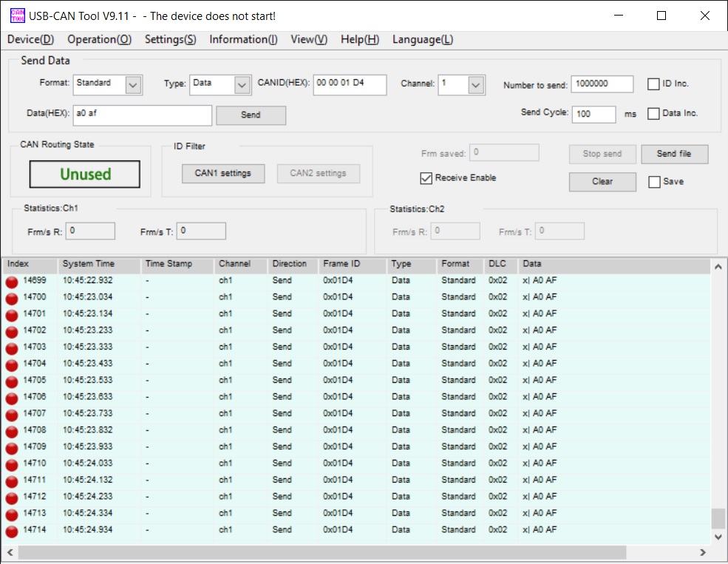Select the red icon next to index 14711
The width and height of the screenshot is (728, 564).
pyautogui.click(x=12, y=481)
